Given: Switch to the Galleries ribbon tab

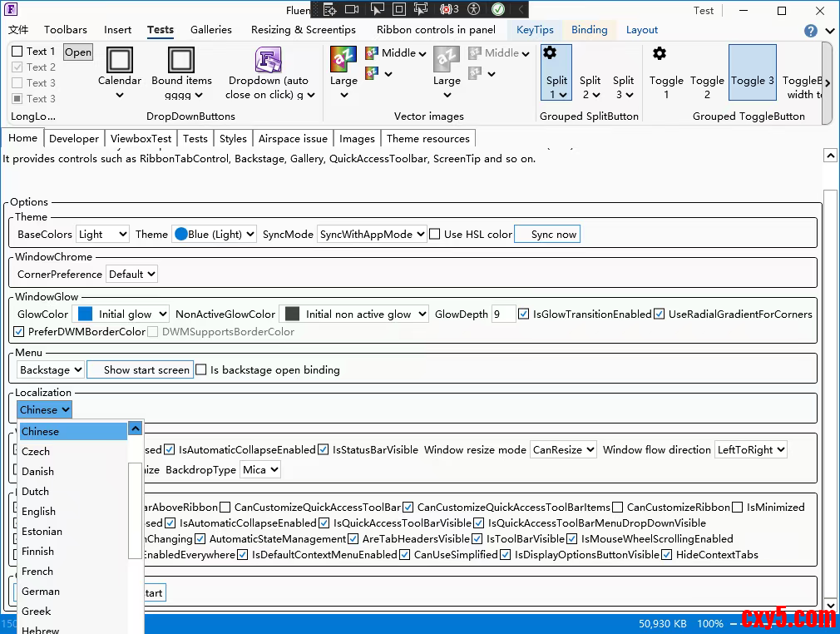Looking at the screenshot, I should click(210, 30).
